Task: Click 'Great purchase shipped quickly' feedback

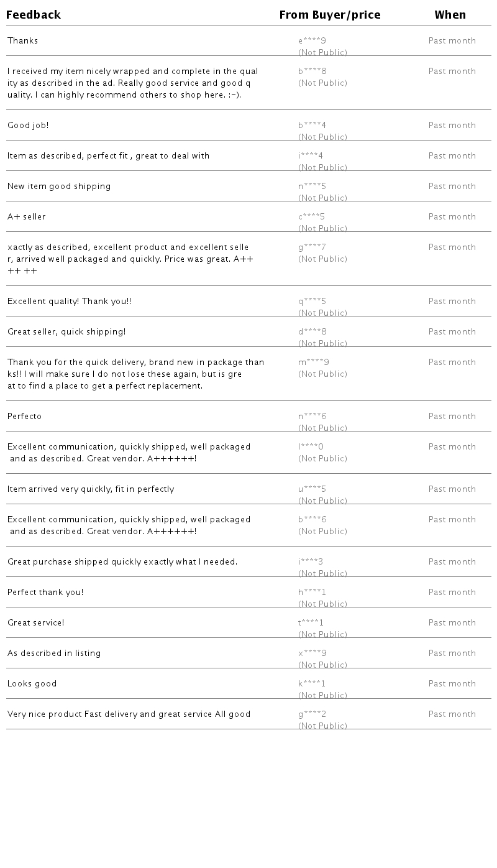Action: point(122,562)
